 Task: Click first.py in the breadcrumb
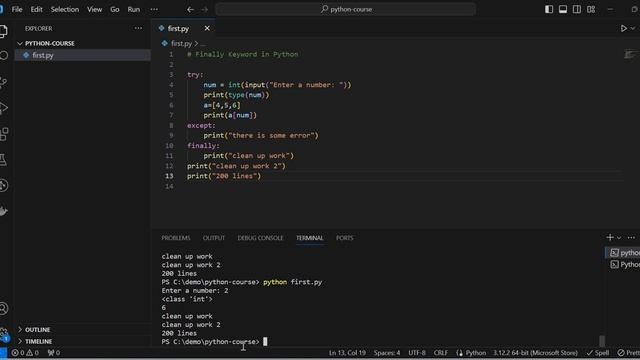coord(181,43)
